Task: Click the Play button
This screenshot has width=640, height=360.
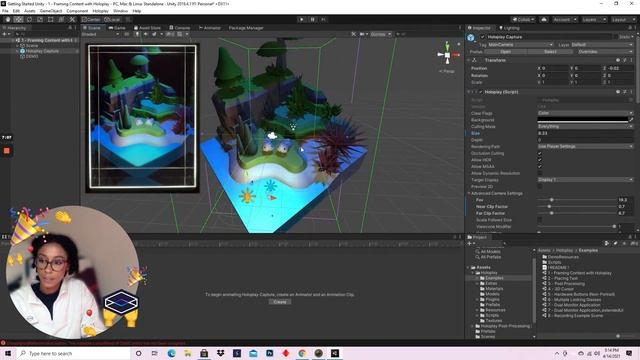Action: 302,19
